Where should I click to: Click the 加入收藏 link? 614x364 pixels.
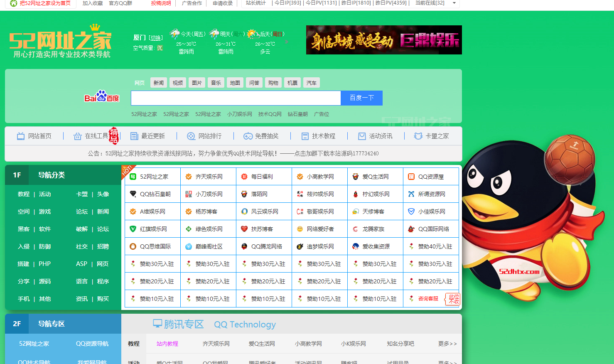coord(93,3)
